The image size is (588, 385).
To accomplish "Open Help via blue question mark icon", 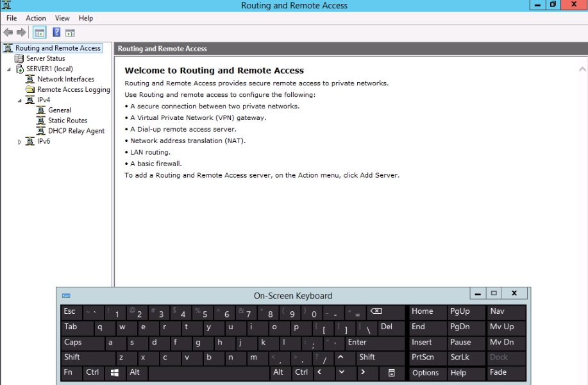I will coord(56,32).
